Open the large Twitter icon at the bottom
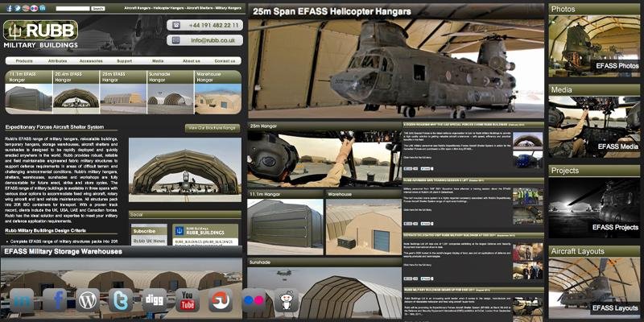 (121, 301)
